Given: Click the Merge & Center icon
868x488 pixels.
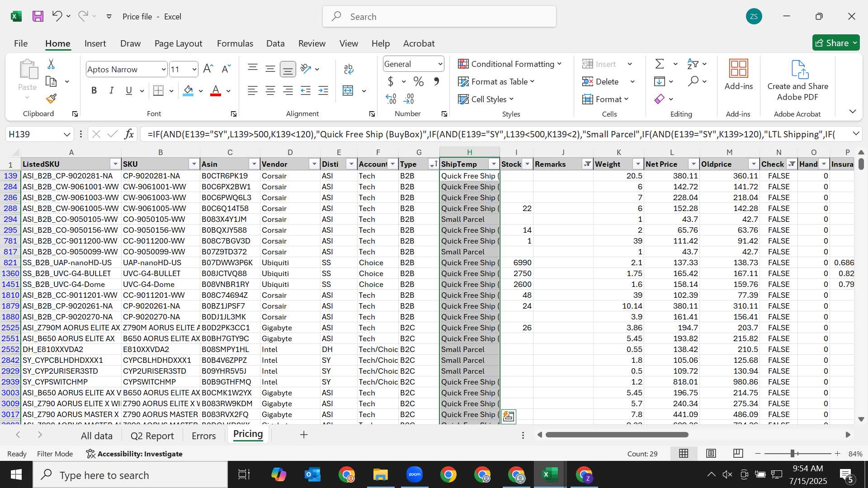Looking at the screenshot, I should coord(348,91).
